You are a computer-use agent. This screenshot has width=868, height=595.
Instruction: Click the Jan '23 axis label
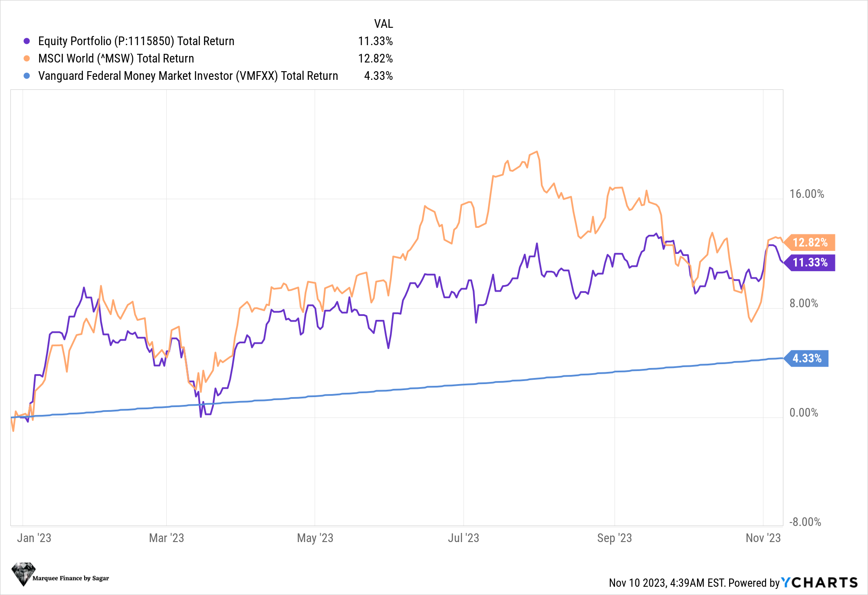34,538
